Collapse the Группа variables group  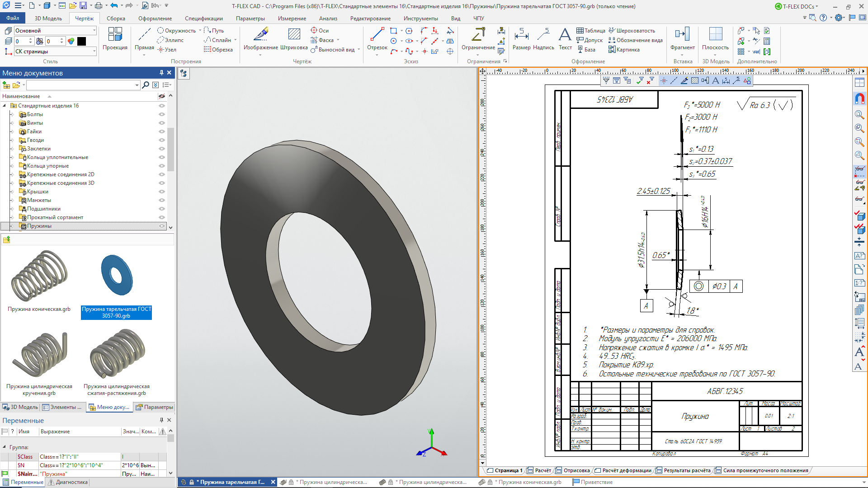tap(5, 447)
